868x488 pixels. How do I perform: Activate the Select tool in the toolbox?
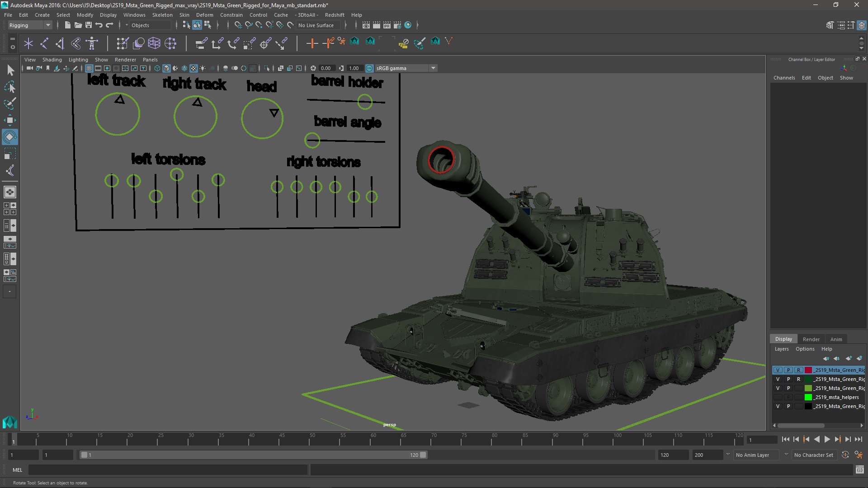(x=10, y=70)
